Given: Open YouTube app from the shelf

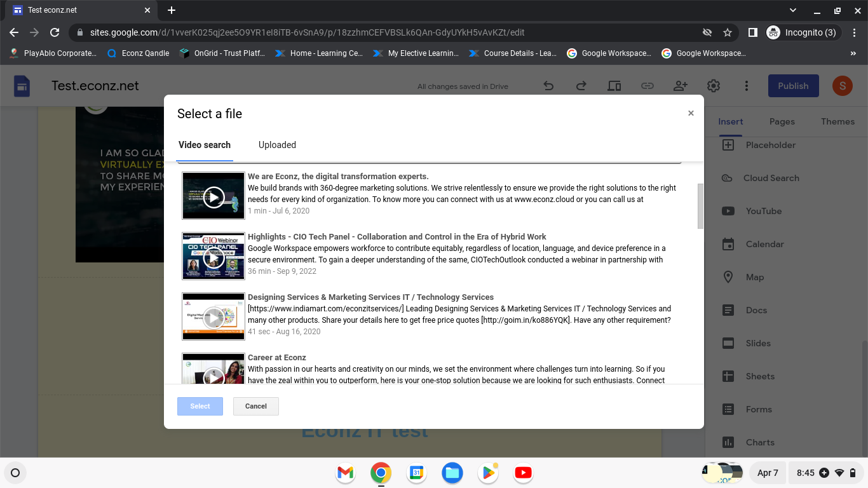Looking at the screenshot, I should pos(523,473).
